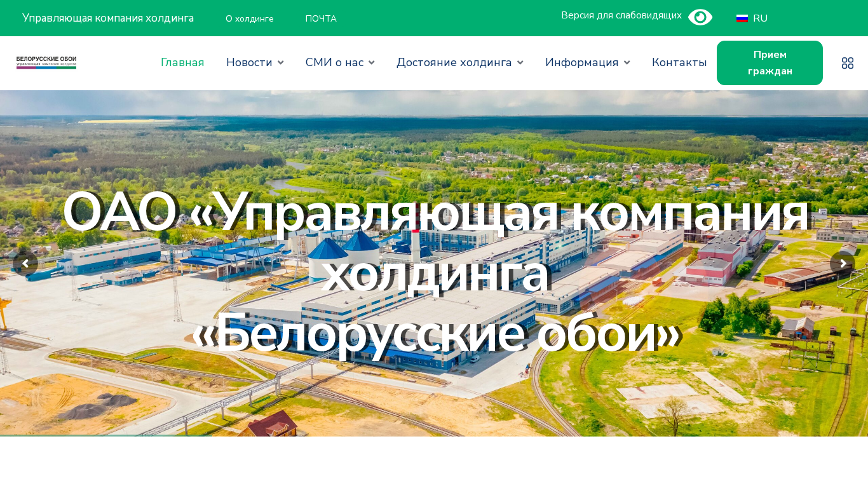Select the Главная menu item
Screen dimensions: 868x488
coord(182,62)
